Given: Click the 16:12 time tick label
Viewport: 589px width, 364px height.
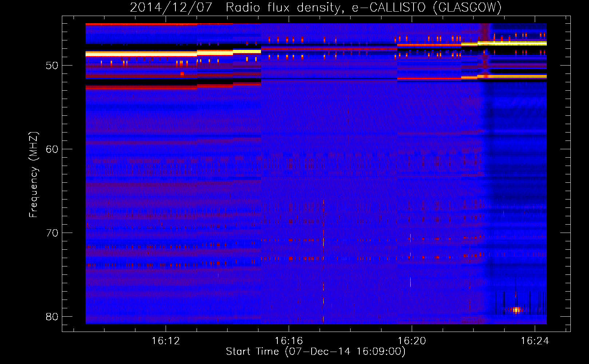Looking at the screenshot, I should click(x=166, y=341).
